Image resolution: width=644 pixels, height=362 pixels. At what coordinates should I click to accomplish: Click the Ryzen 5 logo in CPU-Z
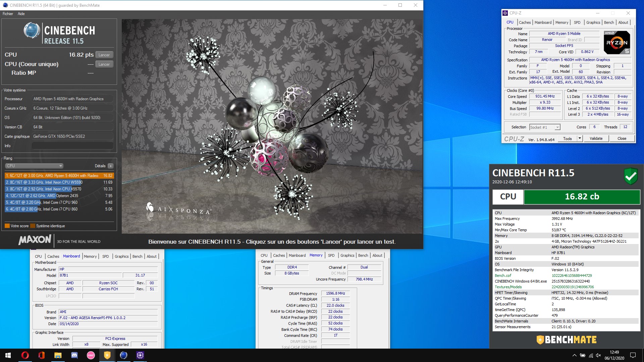pyautogui.click(x=616, y=43)
